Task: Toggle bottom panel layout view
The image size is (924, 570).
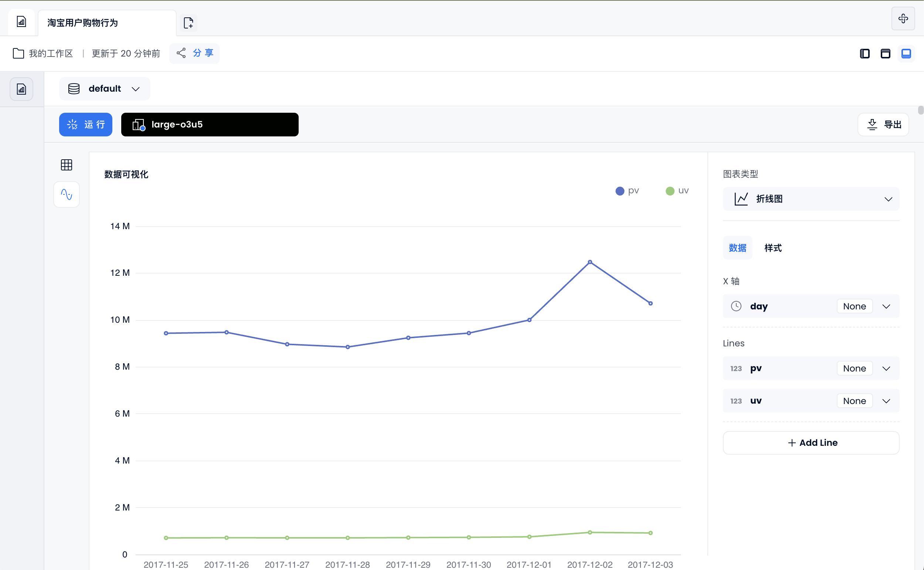Action: click(x=906, y=54)
